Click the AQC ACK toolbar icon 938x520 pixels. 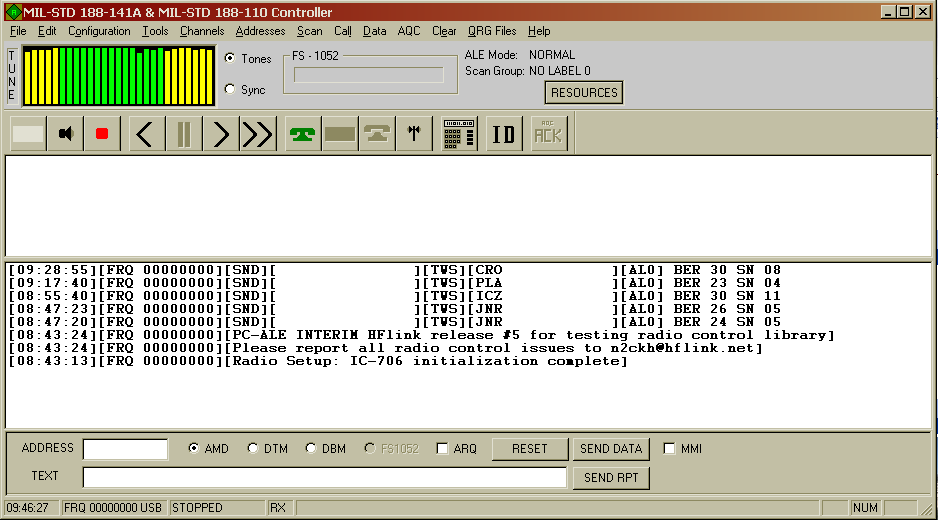click(x=548, y=134)
